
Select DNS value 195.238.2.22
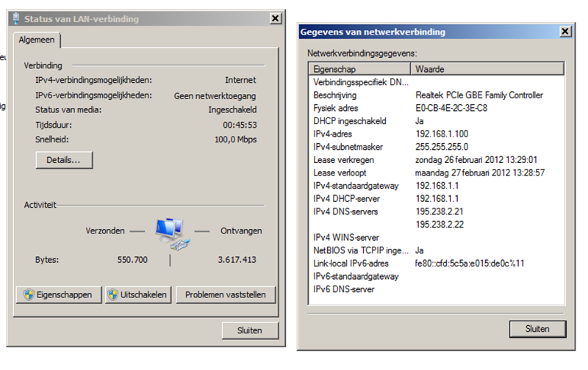click(x=440, y=225)
